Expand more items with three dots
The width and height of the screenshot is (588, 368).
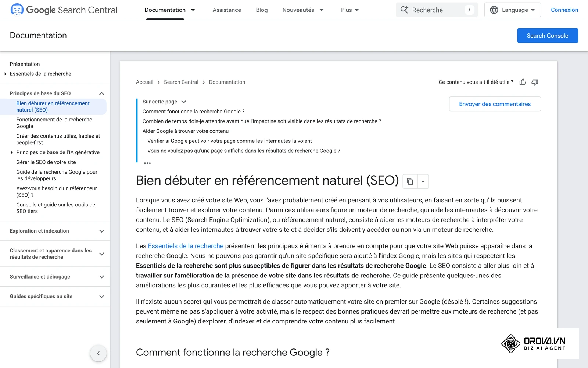(x=147, y=163)
